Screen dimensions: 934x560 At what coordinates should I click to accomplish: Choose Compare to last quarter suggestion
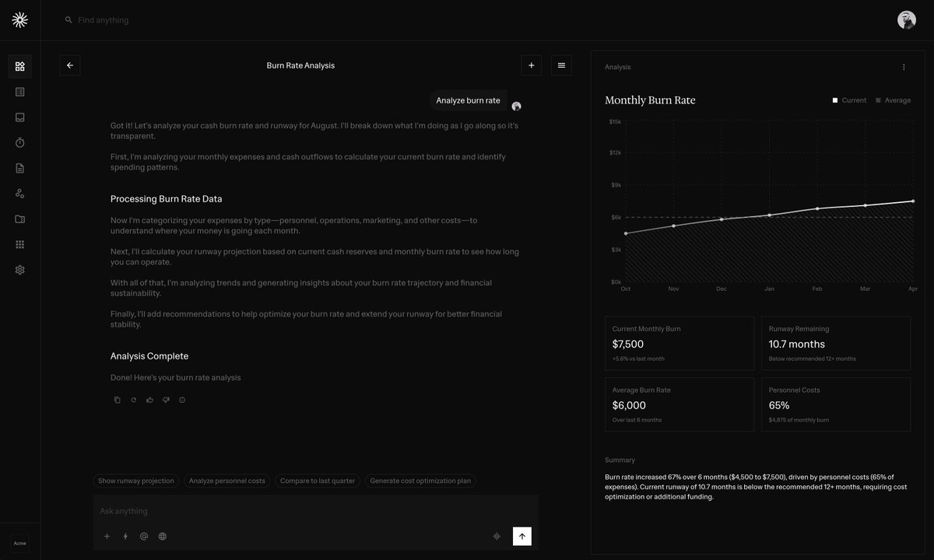[x=318, y=481]
